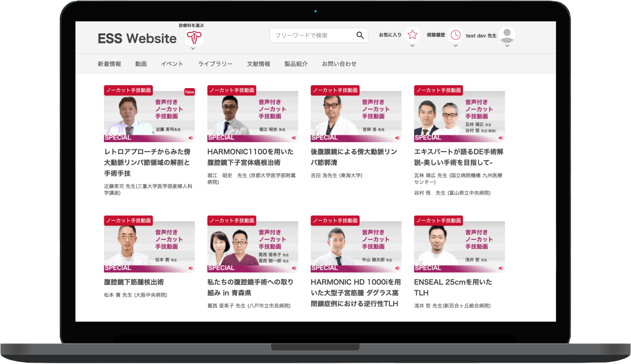Viewport: 631px width, 364px height.
Task: Open the 吉田 浩 先生 video thumbnail
Action: (x=356, y=116)
